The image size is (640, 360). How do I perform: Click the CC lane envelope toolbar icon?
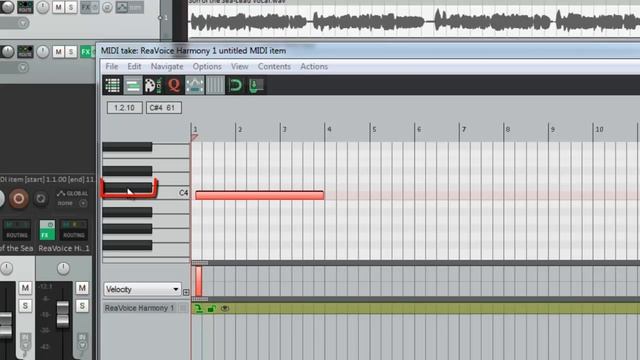pyautogui.click(x=194, y=85)
